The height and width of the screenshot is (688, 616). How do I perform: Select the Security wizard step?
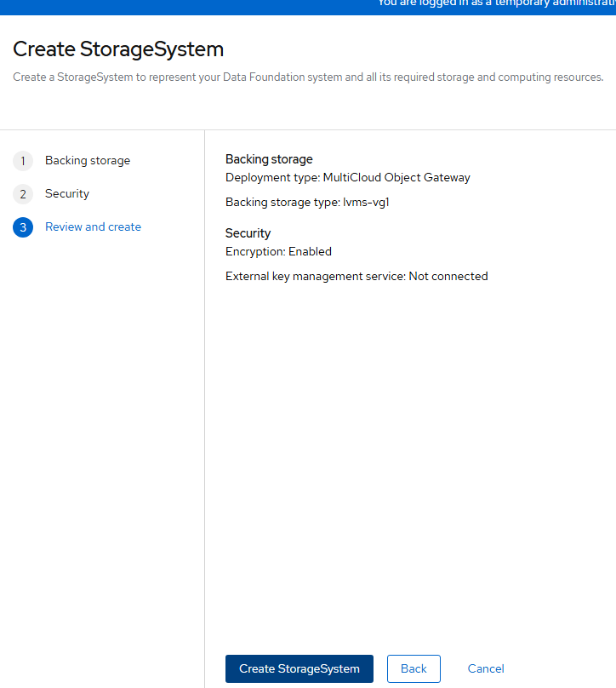[x=67, y=193]
